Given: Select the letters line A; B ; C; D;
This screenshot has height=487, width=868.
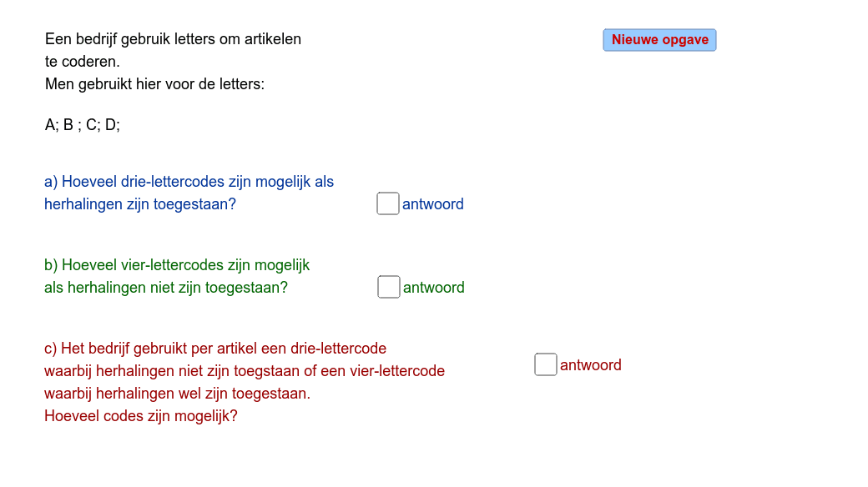Looking at the screenshot, I should click(x=82, y=124).
